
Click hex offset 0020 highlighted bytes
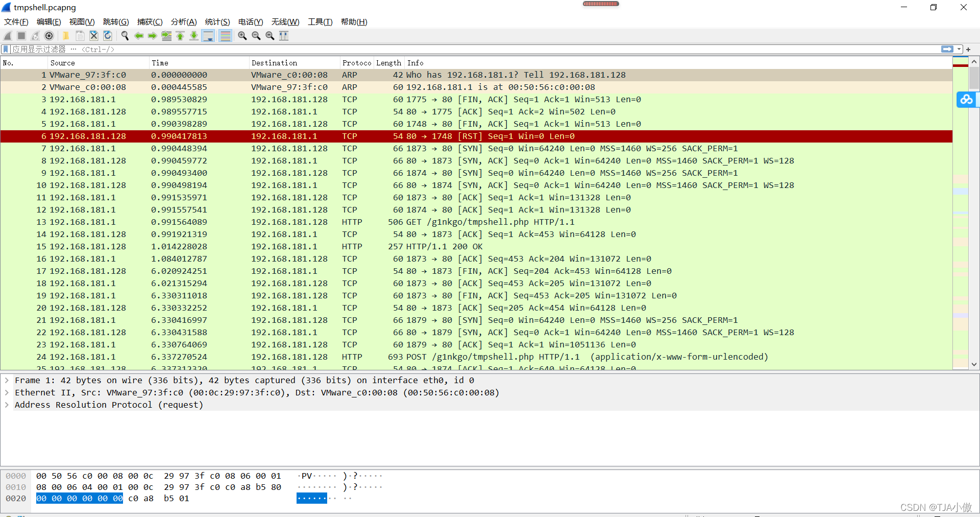pos(80,499)
